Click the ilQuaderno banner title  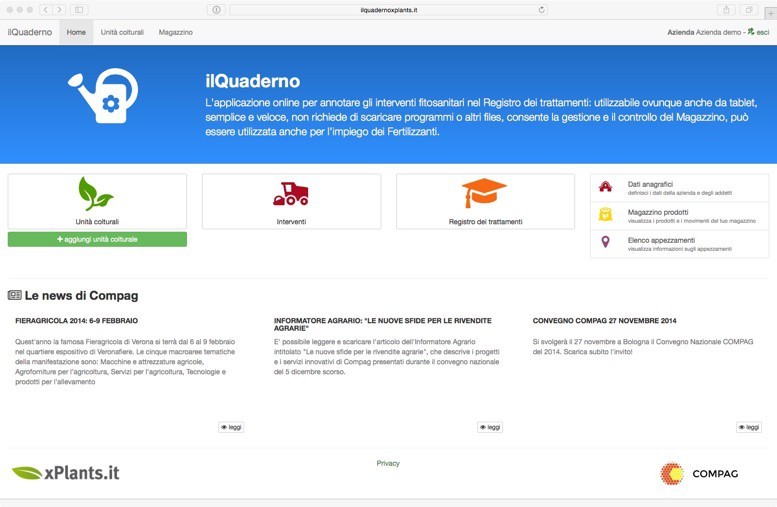click(x=253, y=81)
